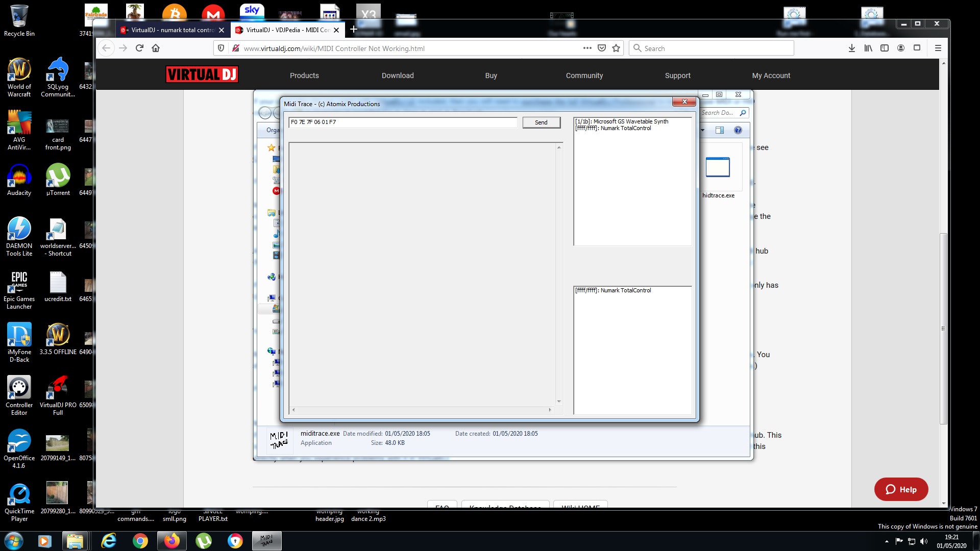The height and width of the screenshot is (551, 980).
Task: Click the MIDI hex message input field
Action: point(403,122)
